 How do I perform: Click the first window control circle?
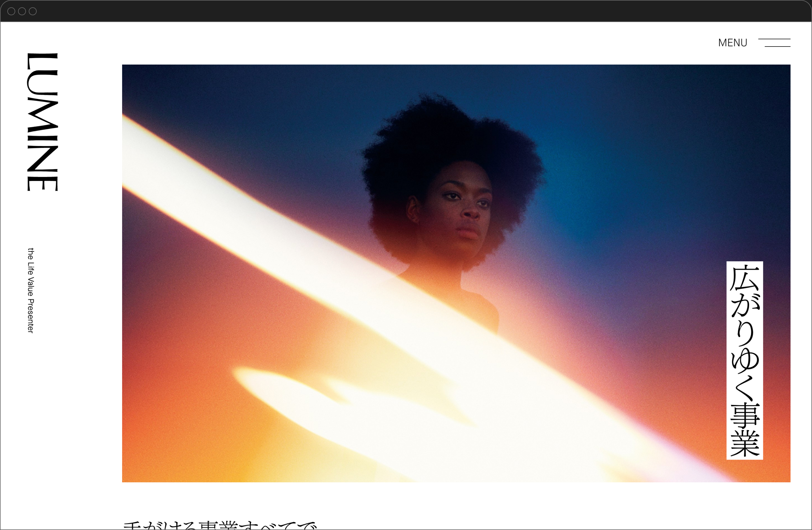click(11, 11)
